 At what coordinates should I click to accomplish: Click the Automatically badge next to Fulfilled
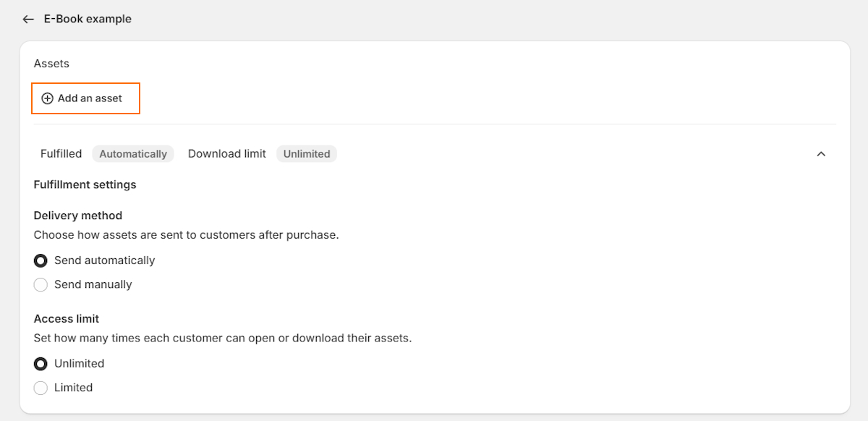click(133, 154)
